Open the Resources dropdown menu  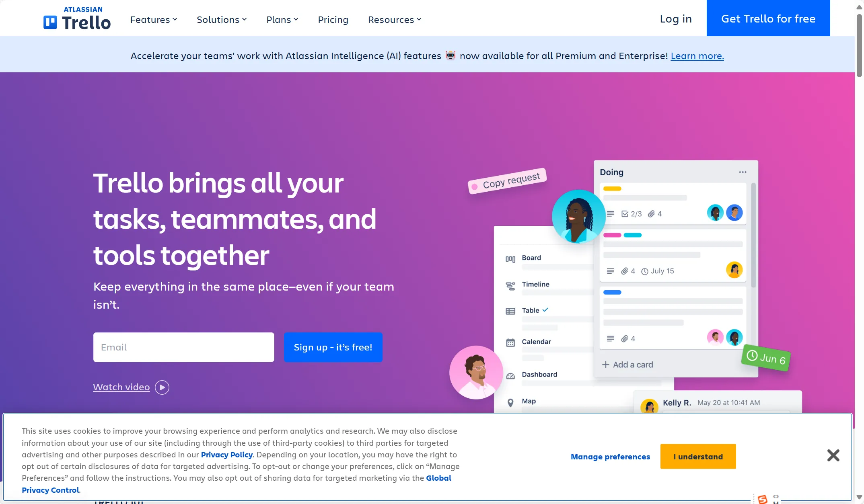point(394,19)
